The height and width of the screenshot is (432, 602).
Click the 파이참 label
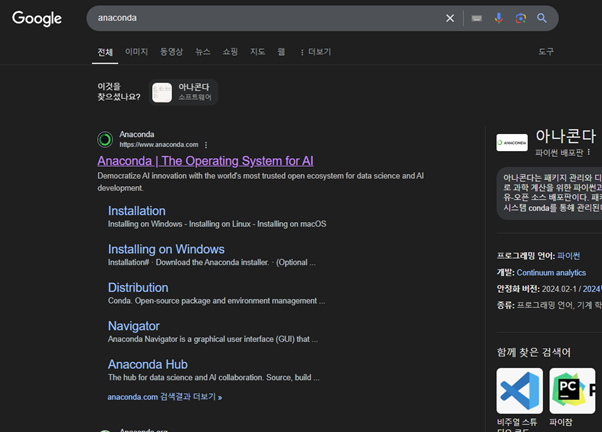[x=561, y=422]
